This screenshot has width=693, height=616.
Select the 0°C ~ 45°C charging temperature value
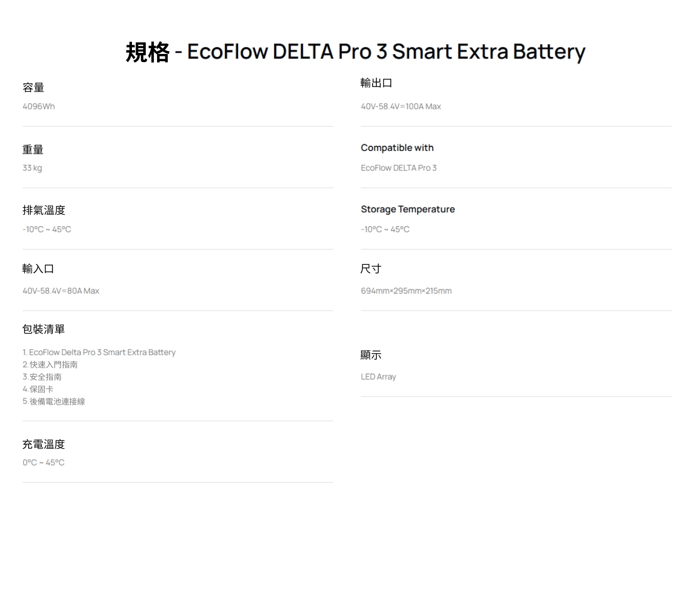point(44,463)
